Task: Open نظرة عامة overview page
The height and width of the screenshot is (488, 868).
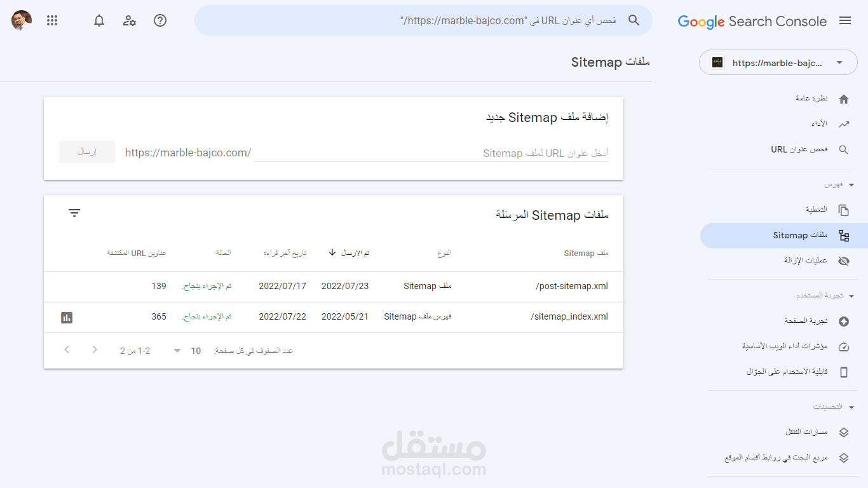Action: click(x=811, y=99)
